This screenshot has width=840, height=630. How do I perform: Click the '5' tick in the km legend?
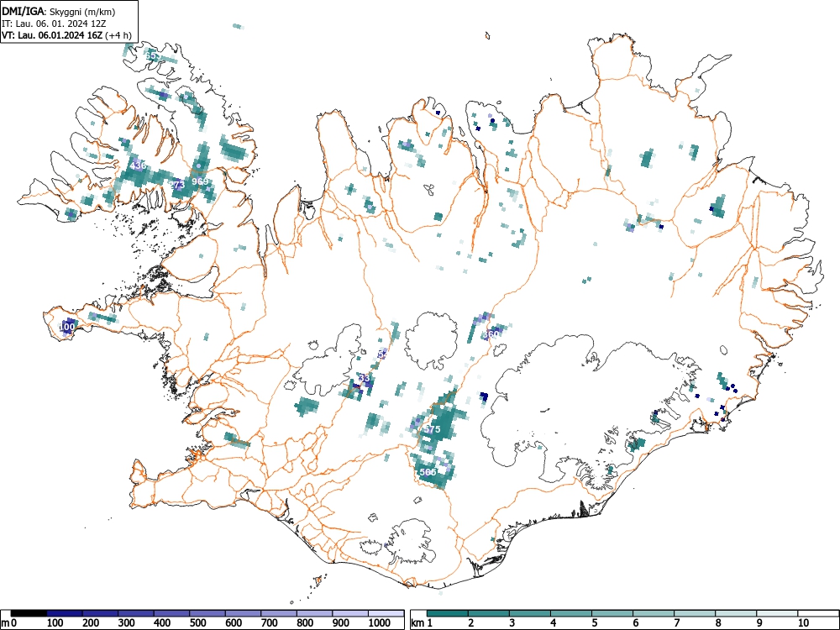pyautogui.click(x=595, y=623)
